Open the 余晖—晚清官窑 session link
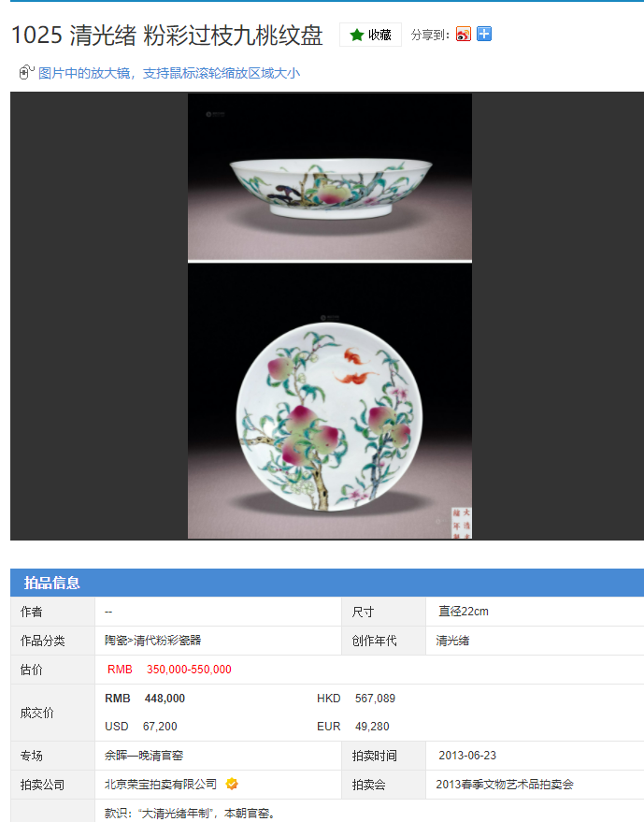The height and width of the screenshot is (822, 644). click(x=144, y=756)
